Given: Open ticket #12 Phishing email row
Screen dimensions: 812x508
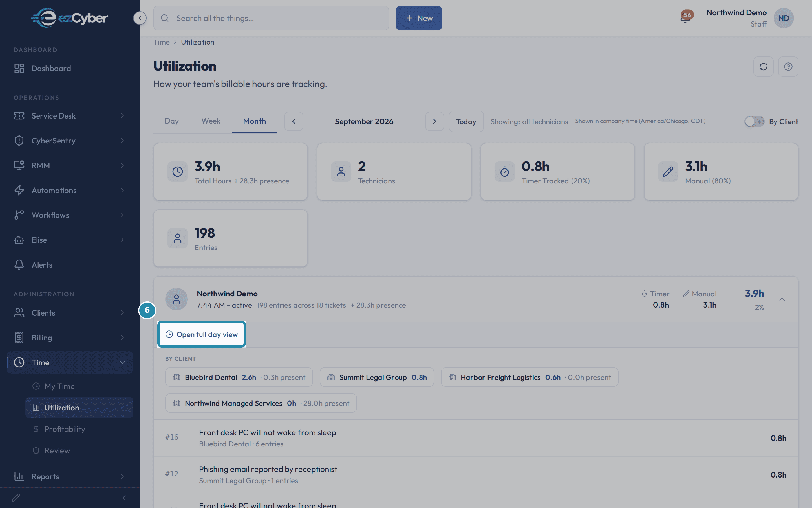Looking at the screenshot, I should coord(476,475).
